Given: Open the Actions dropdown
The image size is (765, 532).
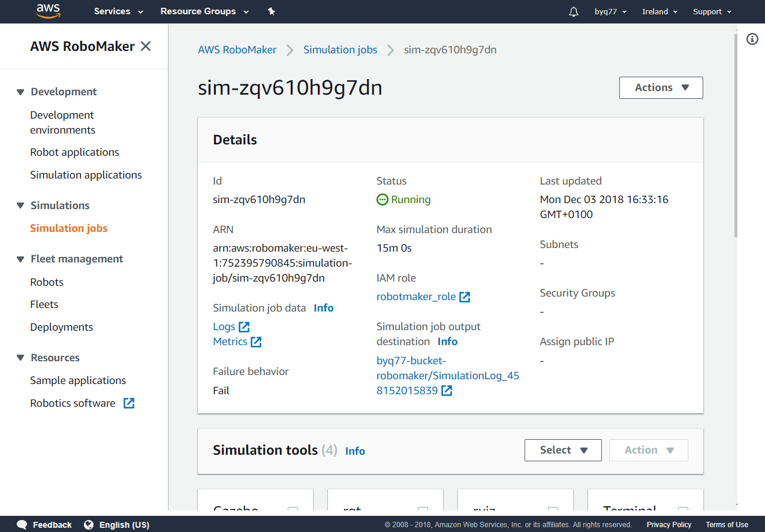Looking at the screenshot, I should coord(661,87).
